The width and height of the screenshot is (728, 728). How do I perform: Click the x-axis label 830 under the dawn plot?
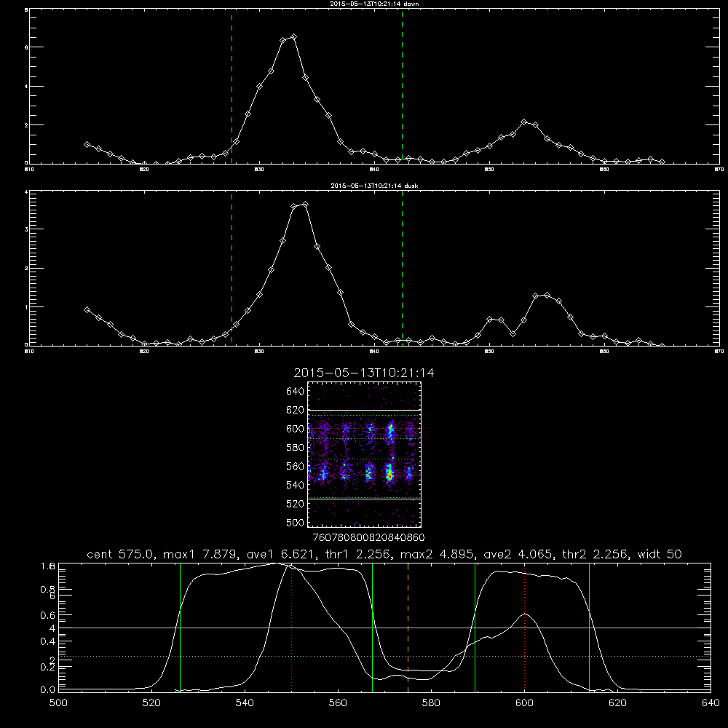(259, 170)
